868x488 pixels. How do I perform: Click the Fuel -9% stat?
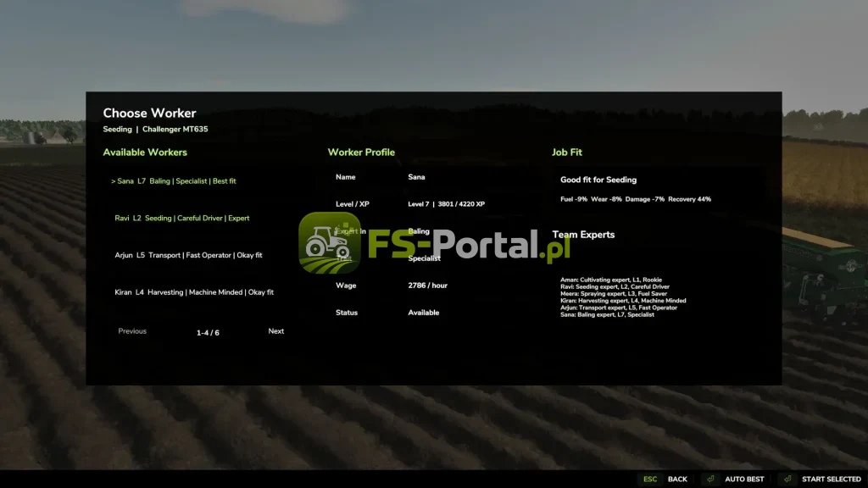click(574, 199)
